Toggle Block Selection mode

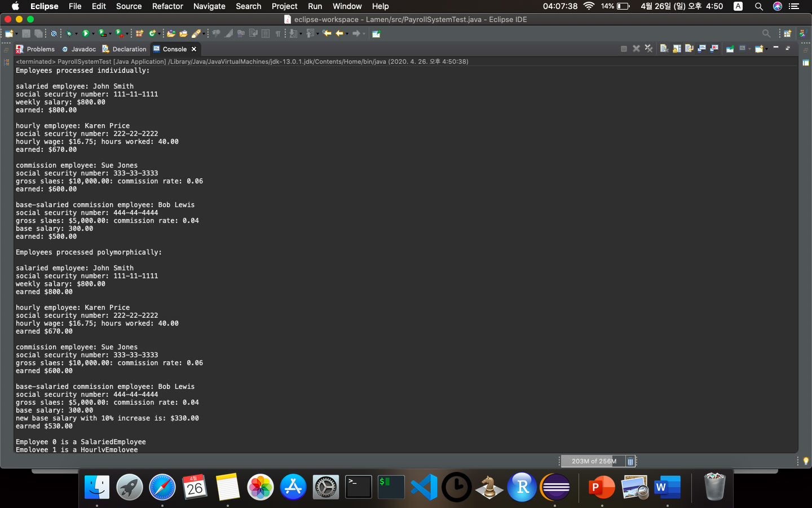point(266,33)
